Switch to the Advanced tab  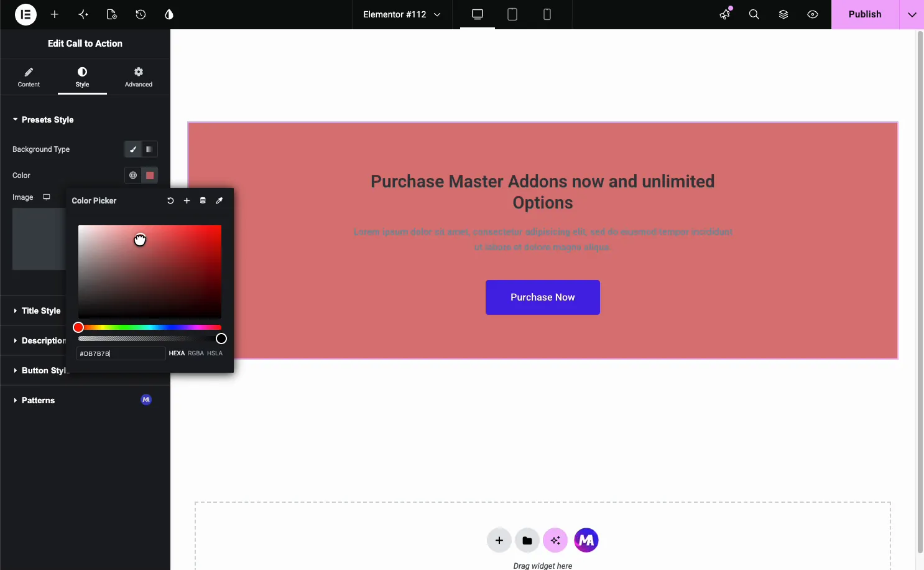139,77
